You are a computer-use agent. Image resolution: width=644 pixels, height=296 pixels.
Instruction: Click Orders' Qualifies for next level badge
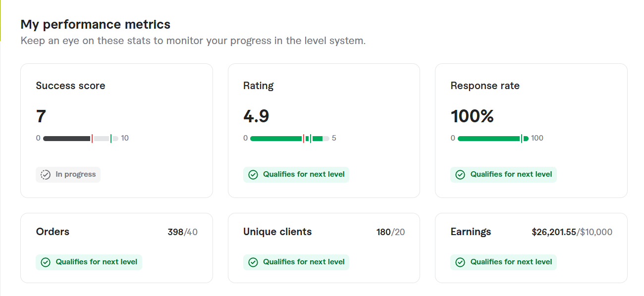click(89, 262)
